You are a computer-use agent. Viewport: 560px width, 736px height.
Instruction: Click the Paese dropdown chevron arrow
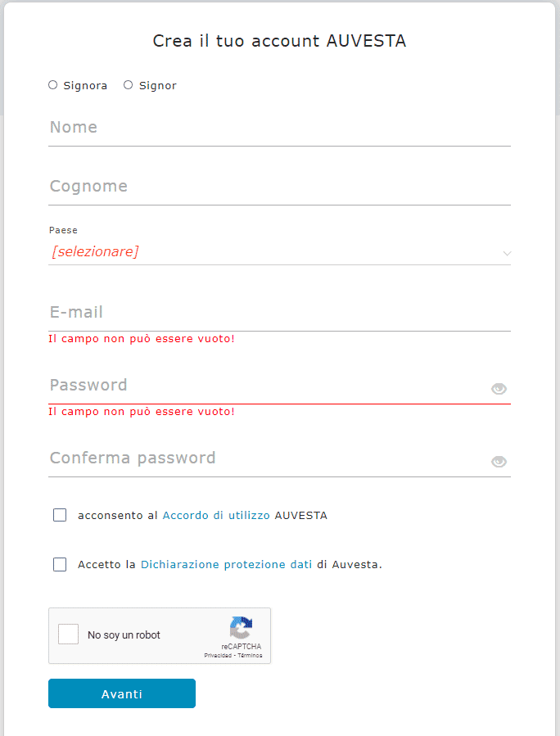coord(507,254)
